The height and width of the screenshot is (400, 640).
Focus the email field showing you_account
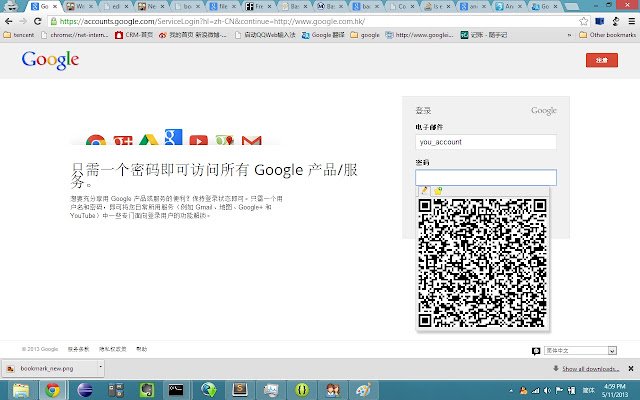(x=486, y=142)
